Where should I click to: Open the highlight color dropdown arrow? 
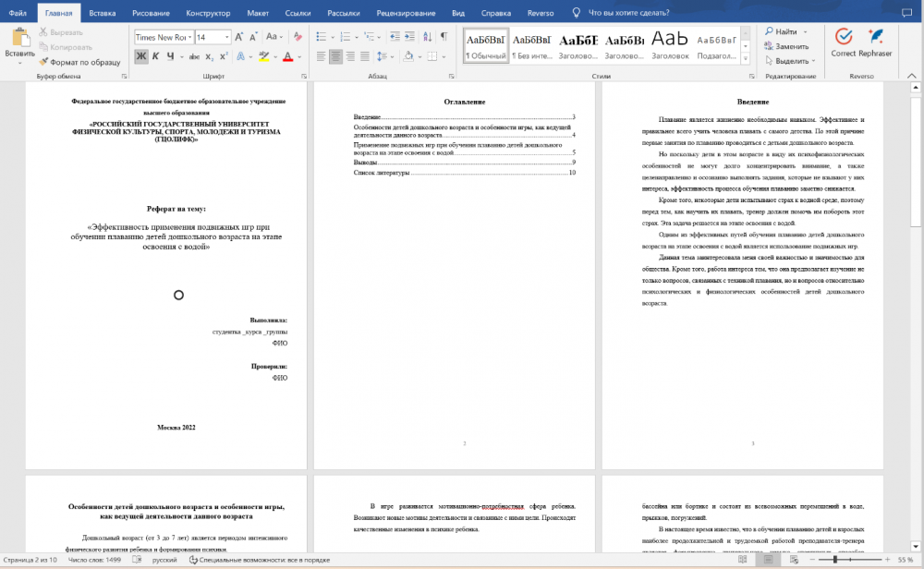click(x=275, y=57)
